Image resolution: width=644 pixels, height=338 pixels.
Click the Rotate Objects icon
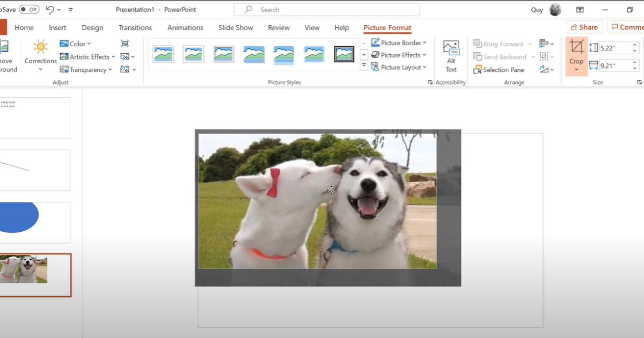pos(544,69)
